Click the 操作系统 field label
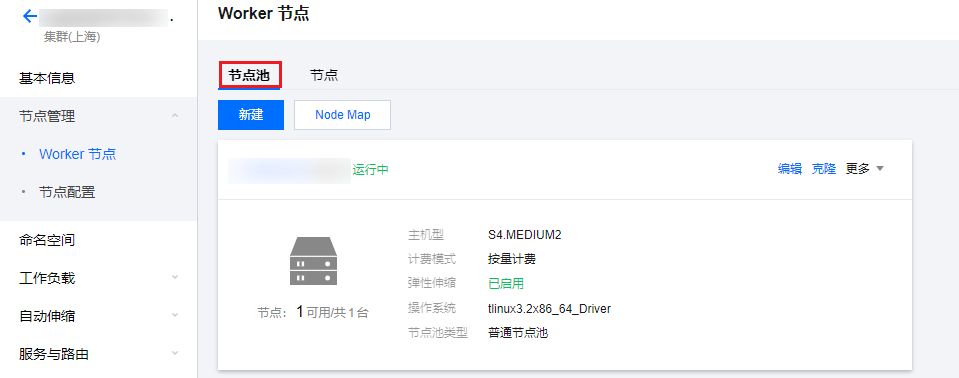 pyautogui.click(x=432, y=309)
